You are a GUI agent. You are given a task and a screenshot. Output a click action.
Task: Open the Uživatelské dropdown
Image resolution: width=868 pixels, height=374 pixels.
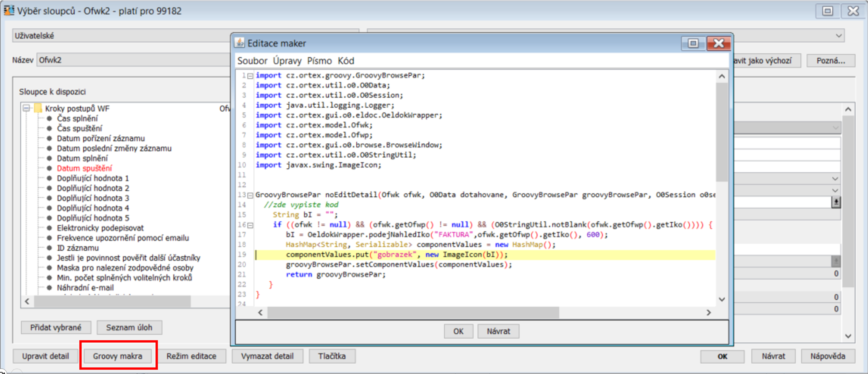point(123,36)
